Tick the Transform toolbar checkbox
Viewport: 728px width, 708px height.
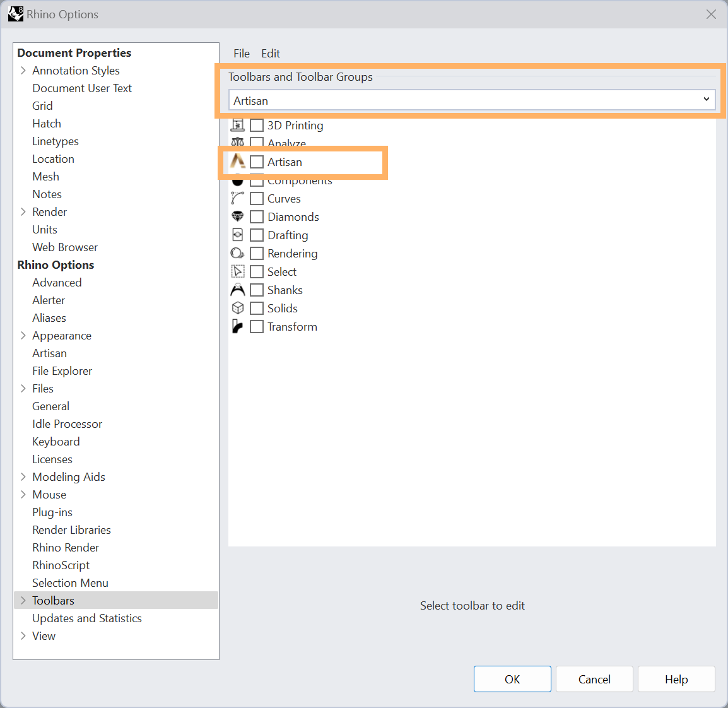tap(257, 326)
